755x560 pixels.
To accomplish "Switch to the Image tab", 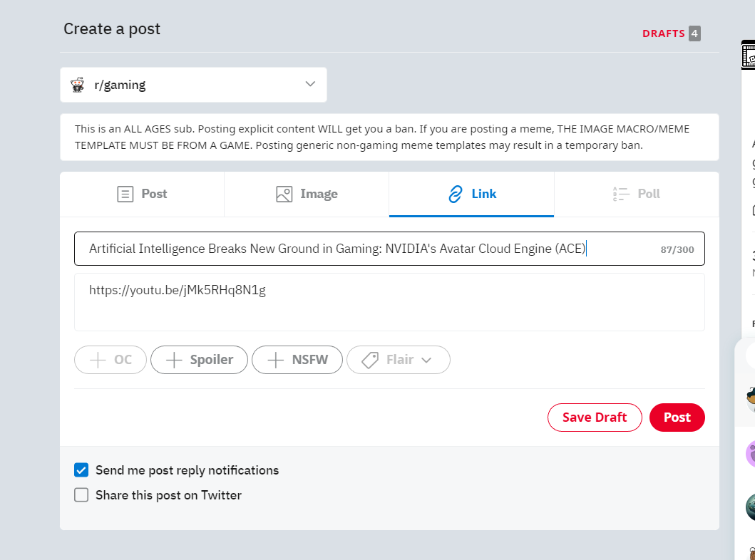I will pos(307,194).
